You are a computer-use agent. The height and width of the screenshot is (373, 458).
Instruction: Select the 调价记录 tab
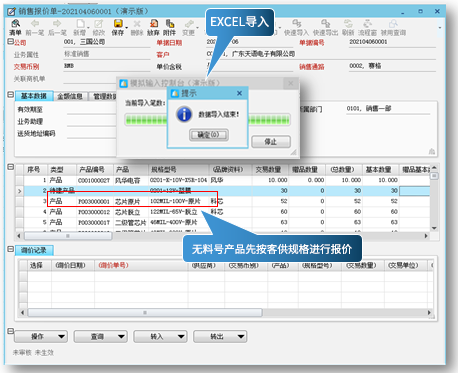tap(34, 250)
